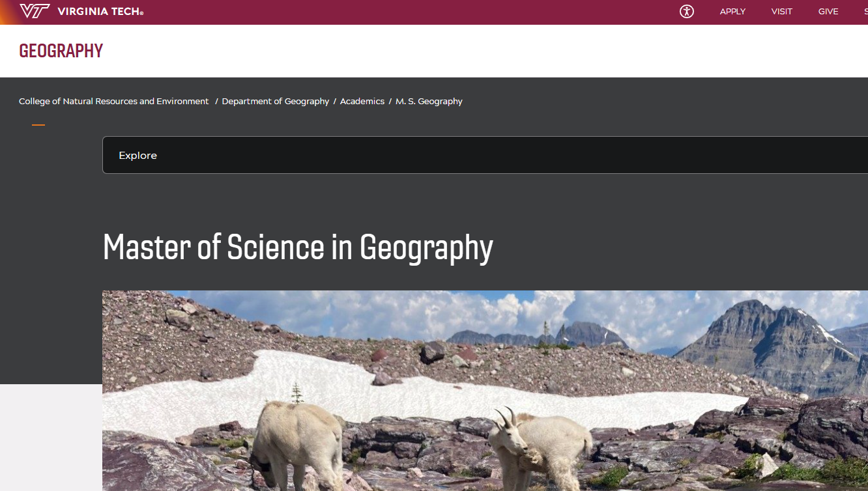Click the Academics breadcrumb link
The height and width of the screenshot is (491, 868).
[x=362, y=102]
